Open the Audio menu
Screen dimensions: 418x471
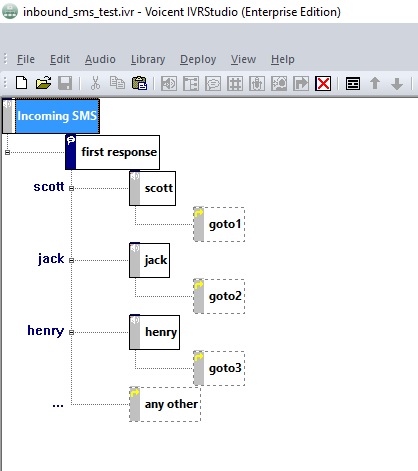coord(100,59)
